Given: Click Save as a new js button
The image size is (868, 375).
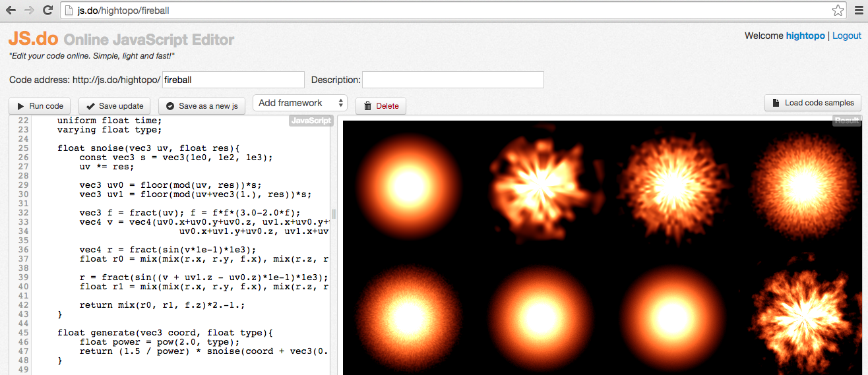Looking at the screenshot, I should point(202,105).
